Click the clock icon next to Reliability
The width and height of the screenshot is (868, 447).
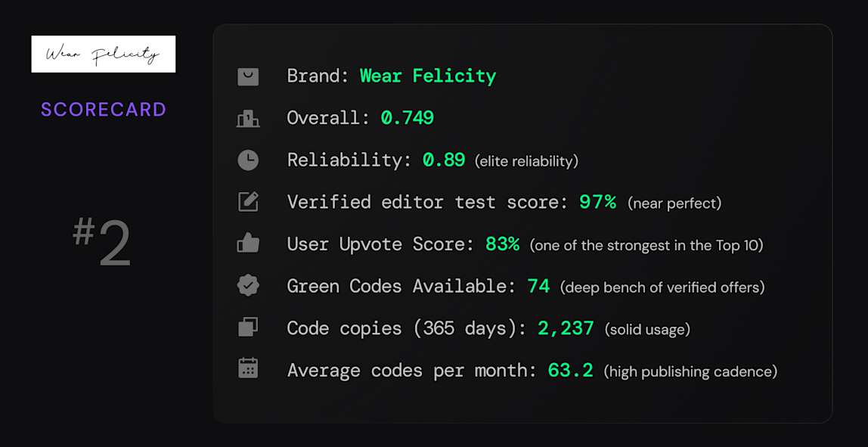[x=248, y=160]
